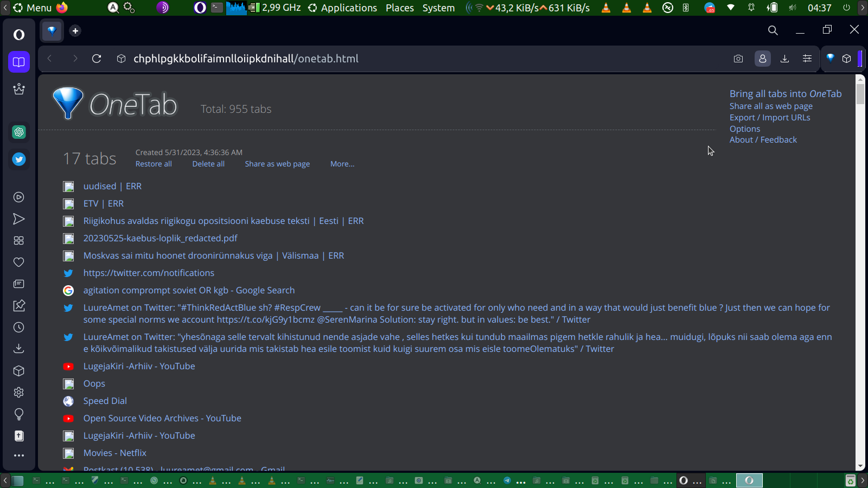Open My Flow paper-plane icon in sidebar
Viewport: 868px width, 488px height.
click(19, 219)
